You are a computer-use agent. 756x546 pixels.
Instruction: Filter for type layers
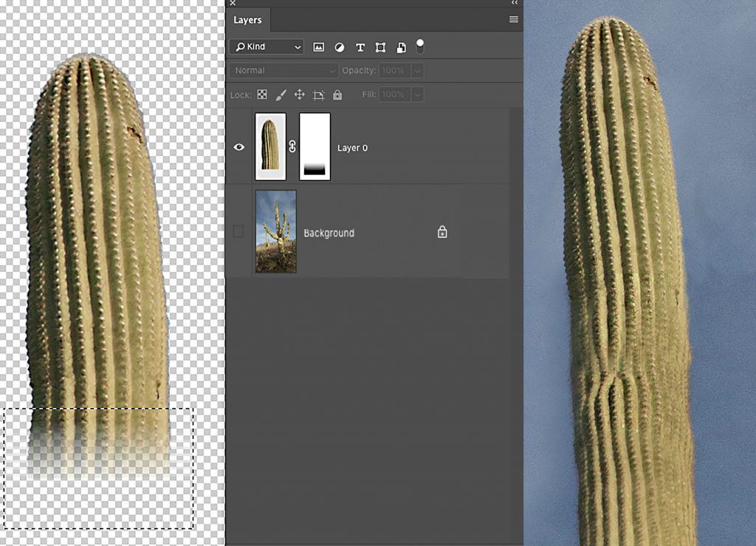coord(360,47)
